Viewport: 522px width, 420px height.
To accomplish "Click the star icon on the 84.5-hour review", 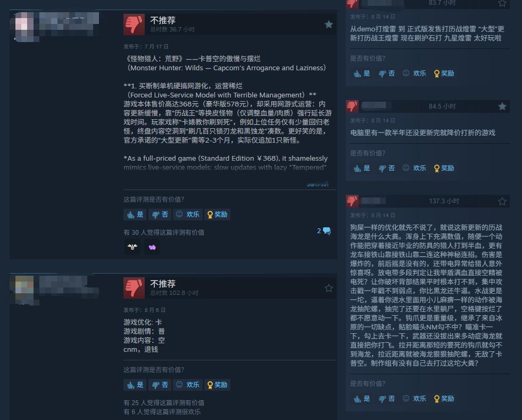I will [x=502, y=106].
